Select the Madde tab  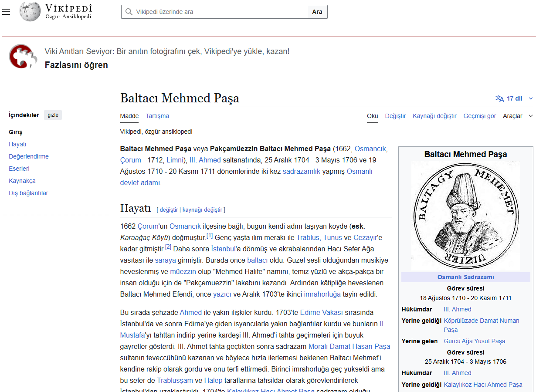pyautogui.click(x=129, y=116)
